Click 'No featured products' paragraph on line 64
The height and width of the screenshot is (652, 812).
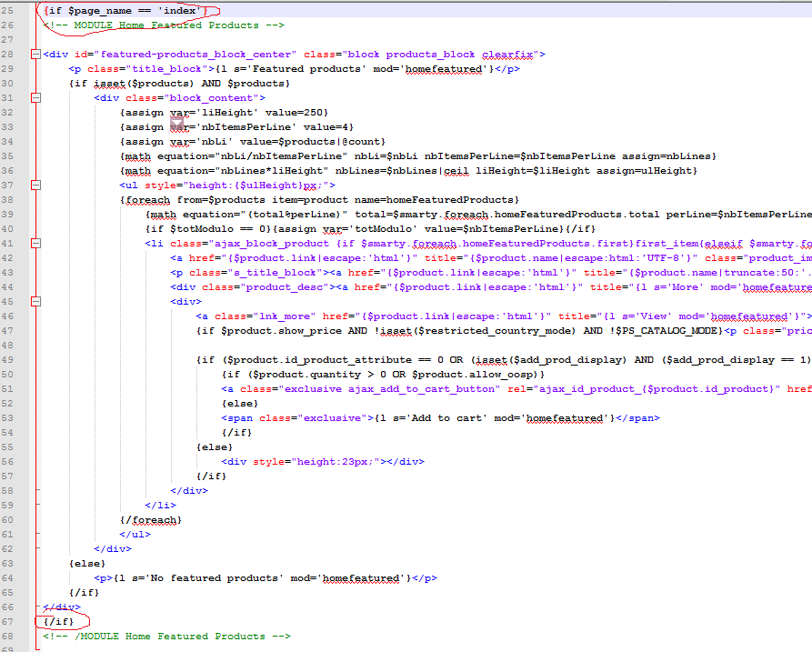(266, 578)
